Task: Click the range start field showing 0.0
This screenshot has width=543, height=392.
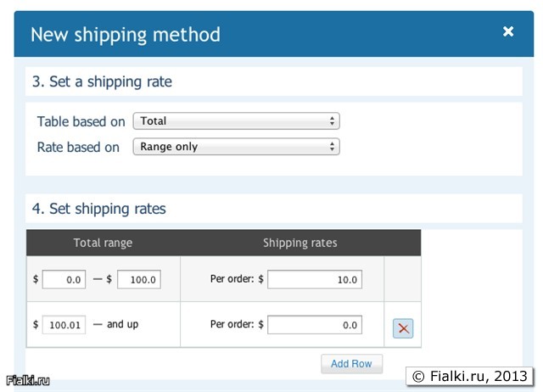Action: pyautogui.click(x=64, y=279)
